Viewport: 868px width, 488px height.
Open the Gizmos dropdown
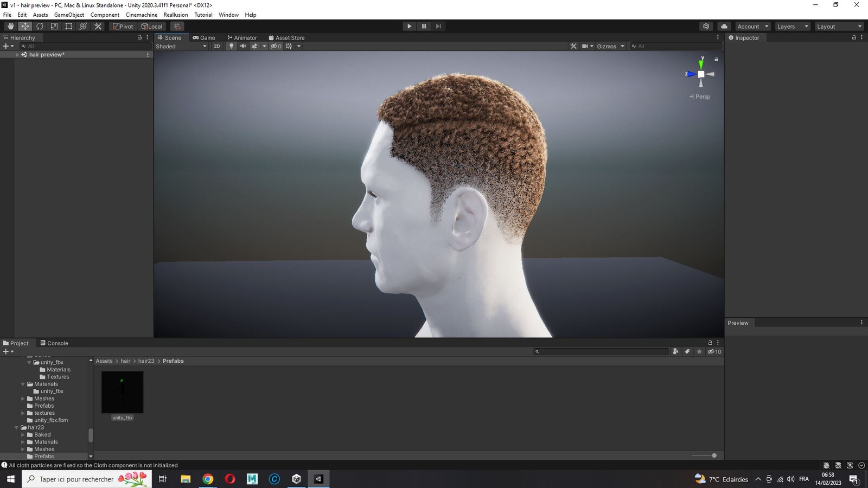coord(610,46)
